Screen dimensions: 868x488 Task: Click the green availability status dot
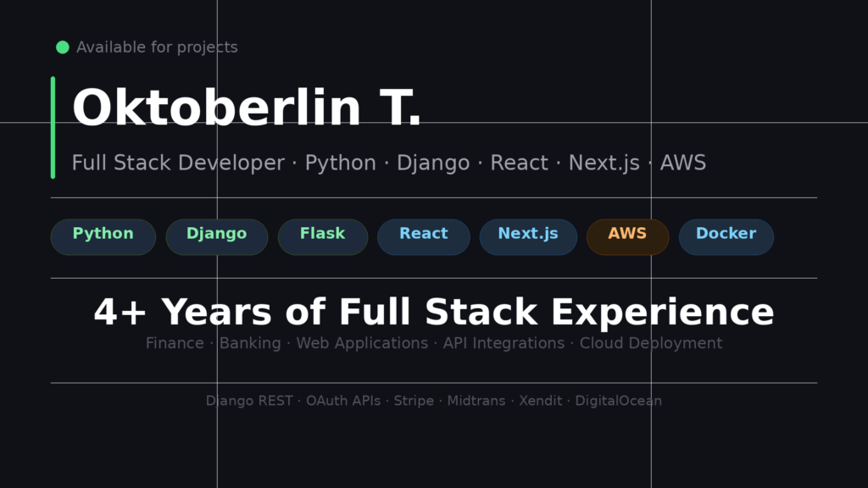63,47
